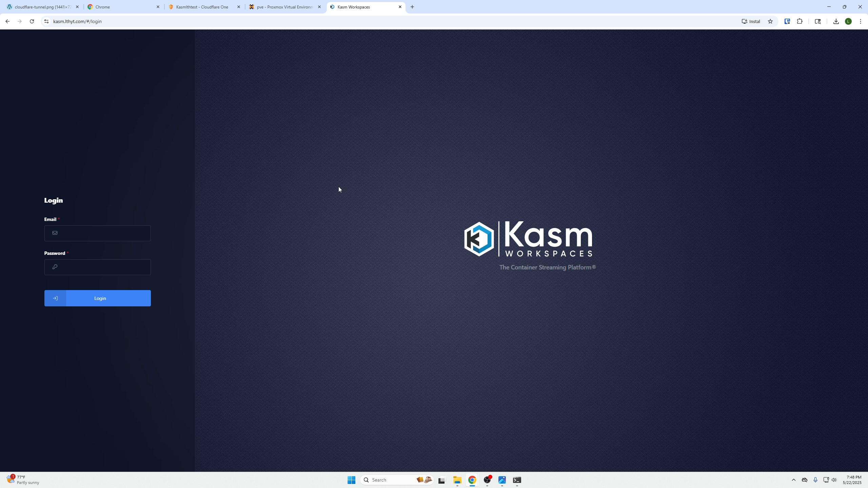View site information icon beside URL
Screen dimensions: 868x488
point(46,21)
